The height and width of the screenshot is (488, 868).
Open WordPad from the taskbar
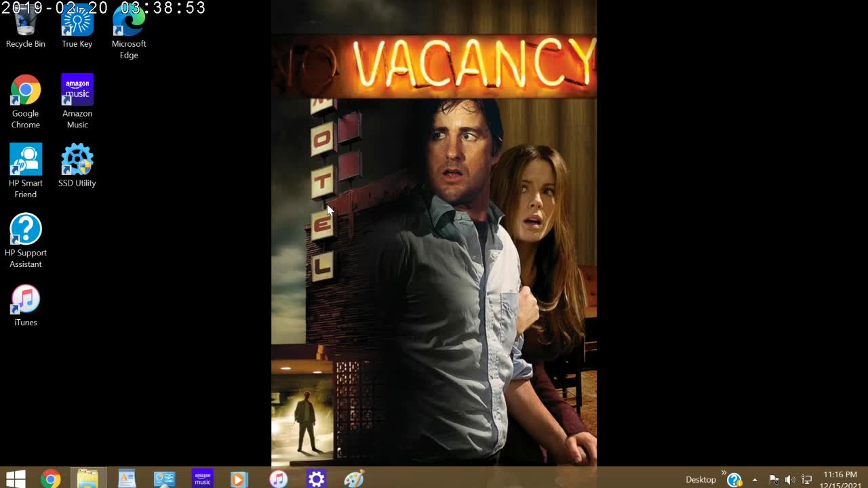pyautogui.click(x=127, y=479)
